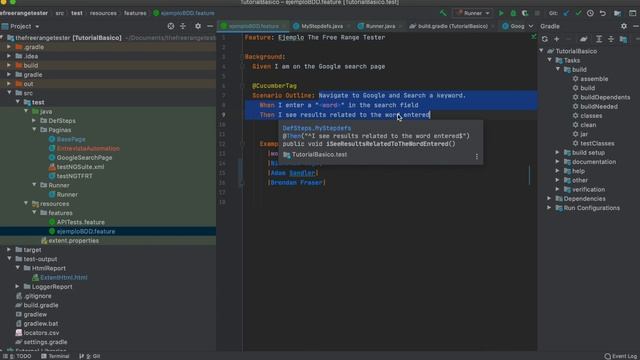640x360 pixels.
Task: Collapse the Paginas package
Action: pos(34,130)
